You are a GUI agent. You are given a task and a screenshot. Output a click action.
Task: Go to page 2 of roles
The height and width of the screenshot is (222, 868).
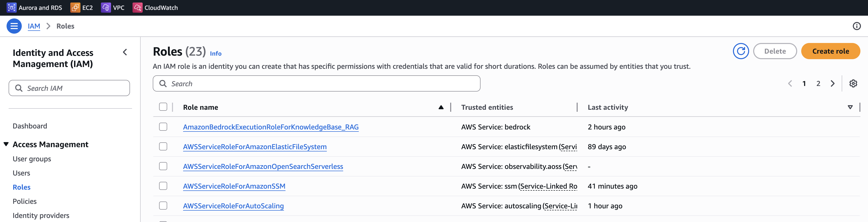pos(818,83)
